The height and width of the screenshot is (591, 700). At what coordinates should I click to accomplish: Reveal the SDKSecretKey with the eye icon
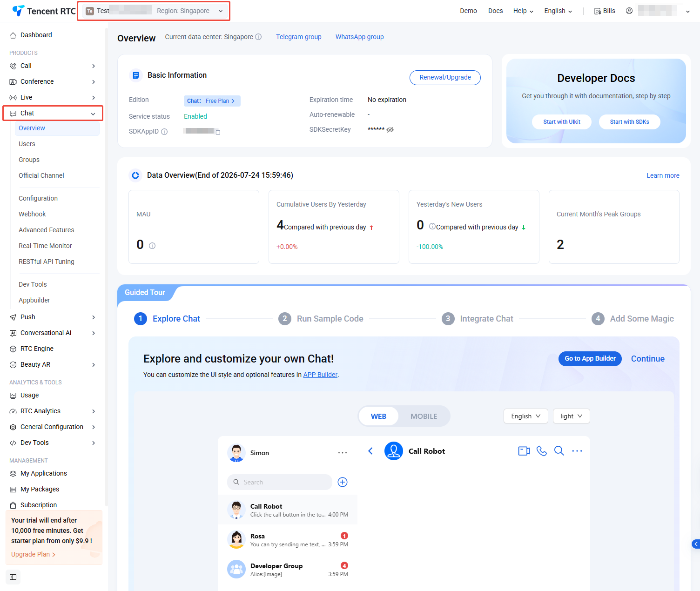(x=390, y=130)
